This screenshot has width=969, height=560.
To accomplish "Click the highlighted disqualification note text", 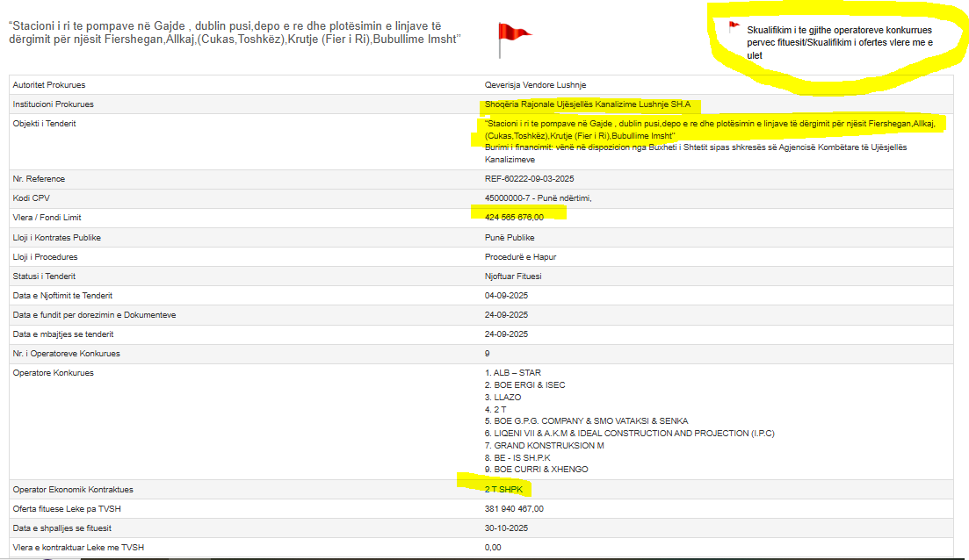I will coord(839,42).
